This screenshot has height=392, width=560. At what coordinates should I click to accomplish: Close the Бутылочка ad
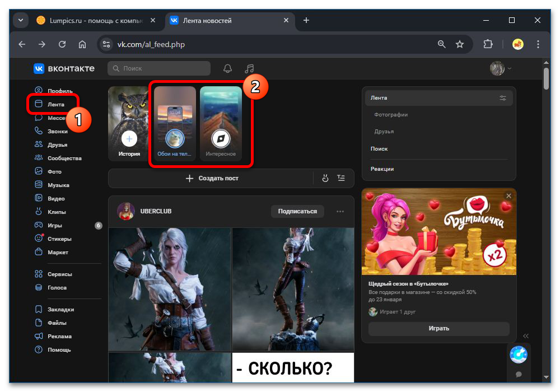(x=508, y=196)
